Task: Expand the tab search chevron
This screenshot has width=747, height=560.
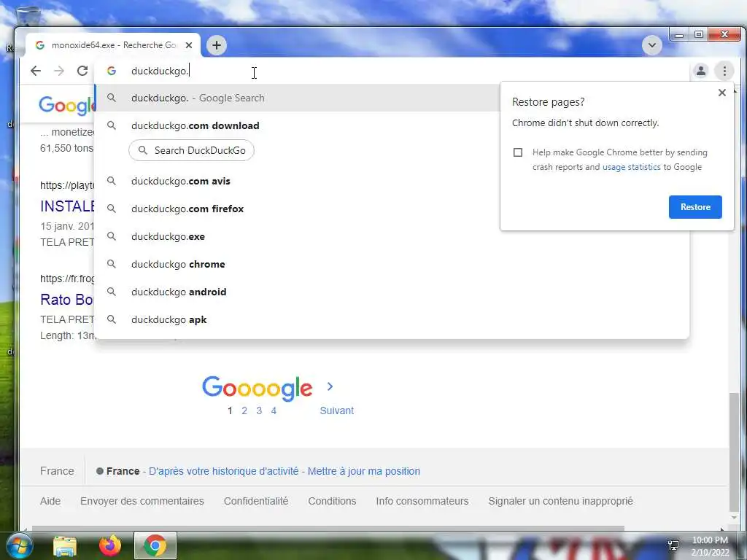Action: pyautogui.click(x=651, y=45)
